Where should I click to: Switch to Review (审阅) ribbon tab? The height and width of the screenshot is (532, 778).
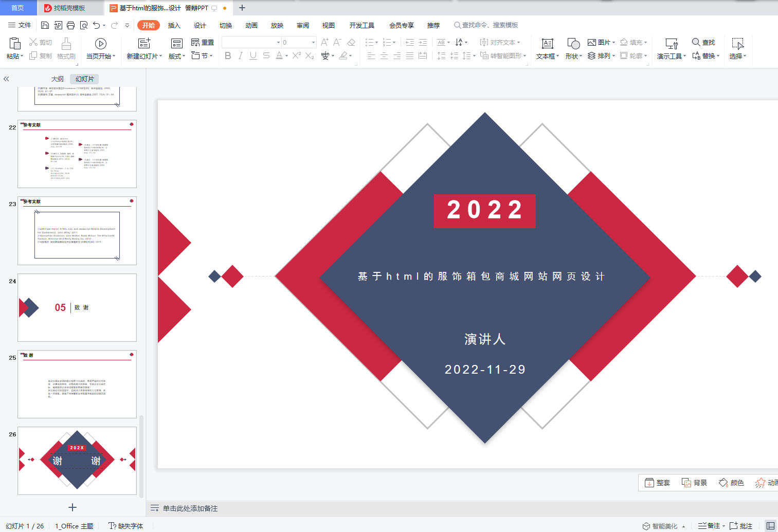point(303,25)
